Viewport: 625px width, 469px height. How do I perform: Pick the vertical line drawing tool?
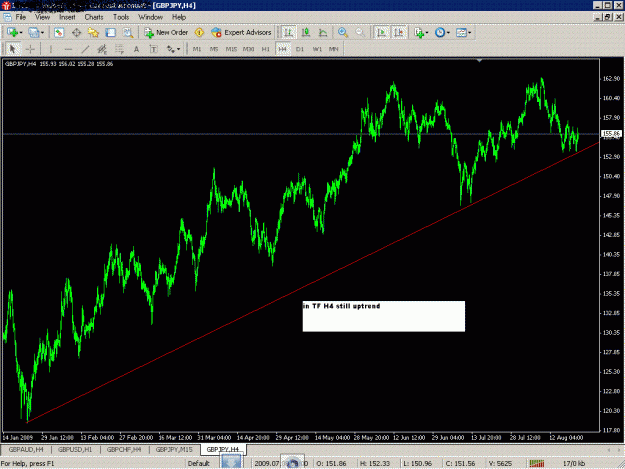51,49
